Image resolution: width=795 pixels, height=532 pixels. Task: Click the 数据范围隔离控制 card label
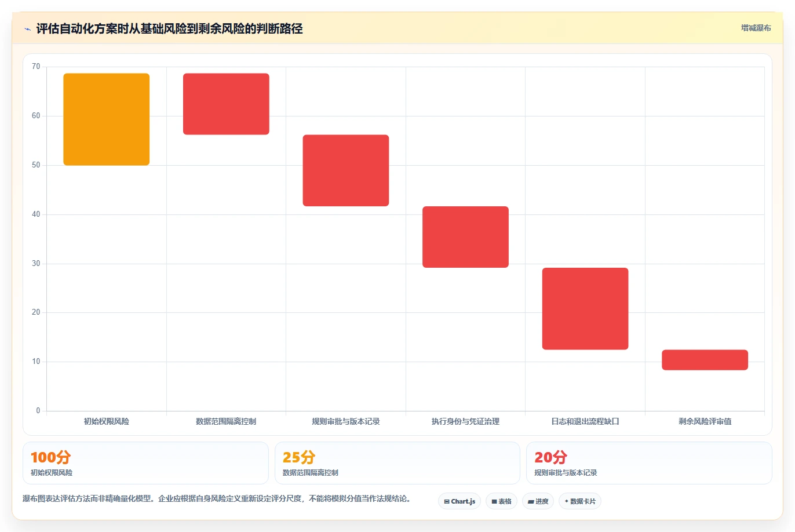pyautogui.click(x=311, y=473)
